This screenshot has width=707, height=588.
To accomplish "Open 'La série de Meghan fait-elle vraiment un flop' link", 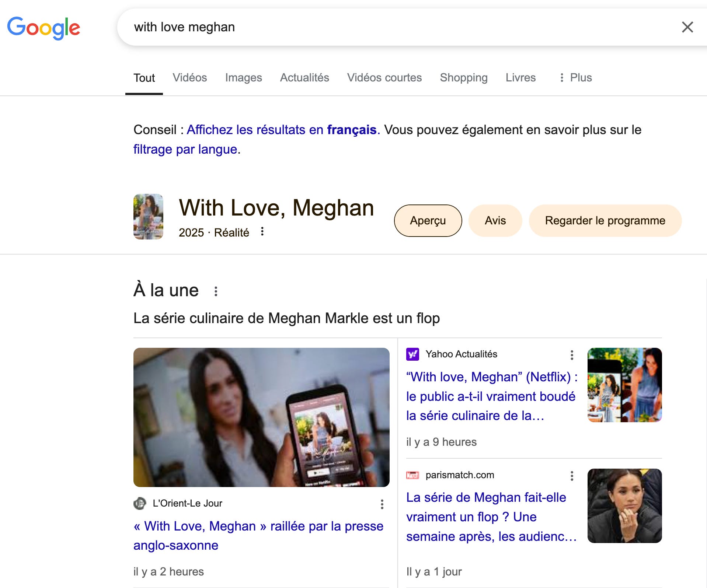I will pyautogui.click(x=492, y=517).
